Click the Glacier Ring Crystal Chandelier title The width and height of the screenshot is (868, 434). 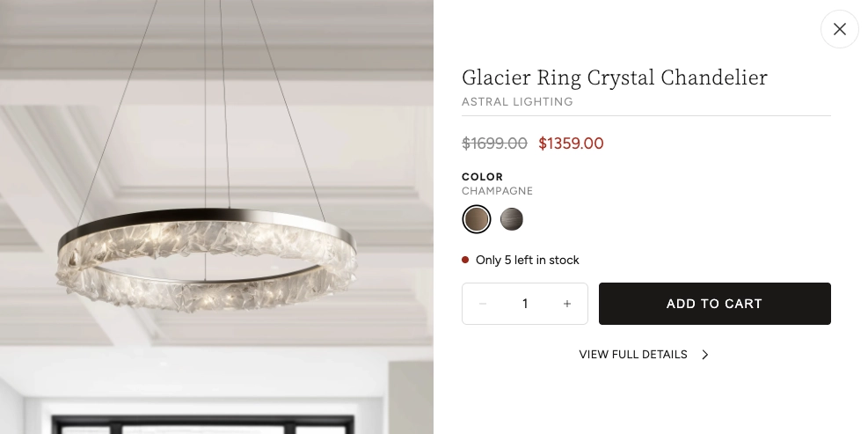[x=614, y=77]
